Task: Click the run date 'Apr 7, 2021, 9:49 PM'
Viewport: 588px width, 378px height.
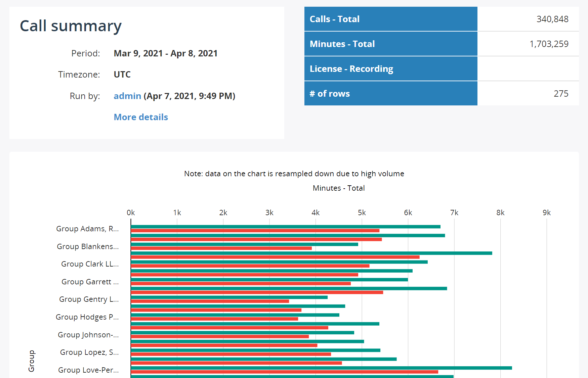Action: point(190,96)
